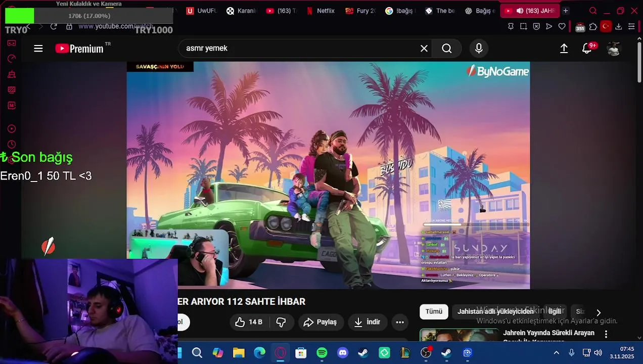Open Microsoft Edge from taskbar
This screenshot has height=364, width=643.
(x=259, y=353)
